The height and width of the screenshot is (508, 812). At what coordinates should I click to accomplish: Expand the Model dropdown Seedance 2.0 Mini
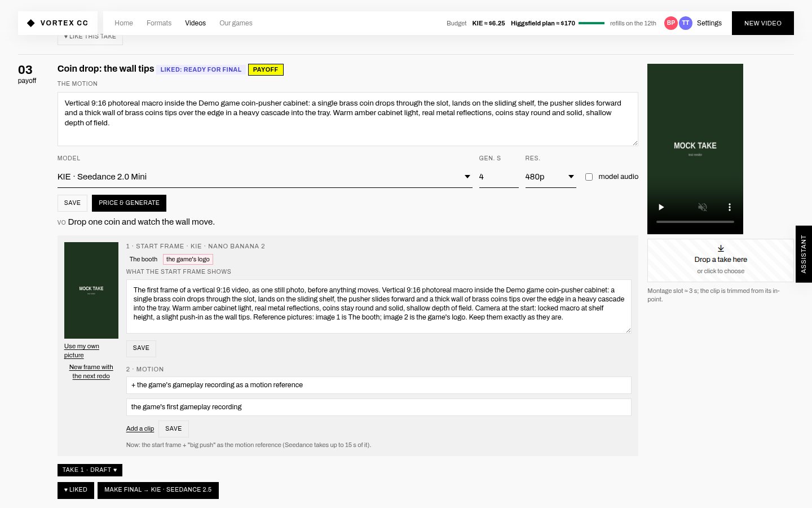click(x=264, y=177)
